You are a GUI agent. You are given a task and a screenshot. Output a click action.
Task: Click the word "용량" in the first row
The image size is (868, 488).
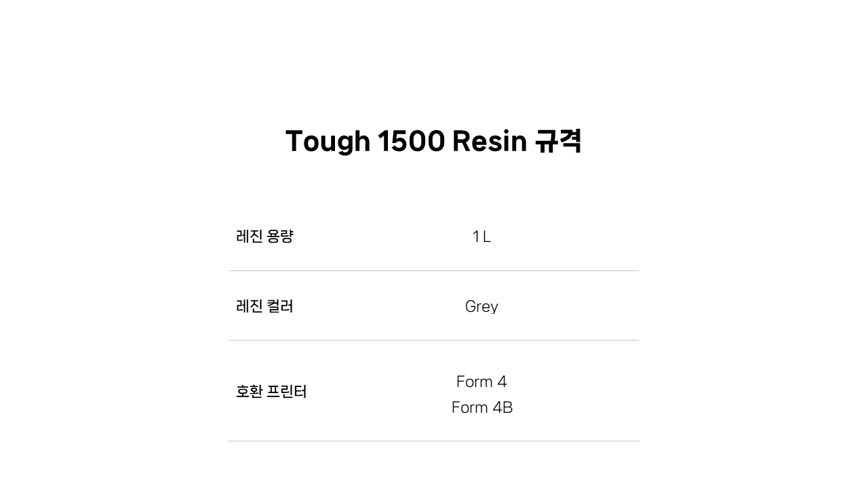tap(281, 237)
